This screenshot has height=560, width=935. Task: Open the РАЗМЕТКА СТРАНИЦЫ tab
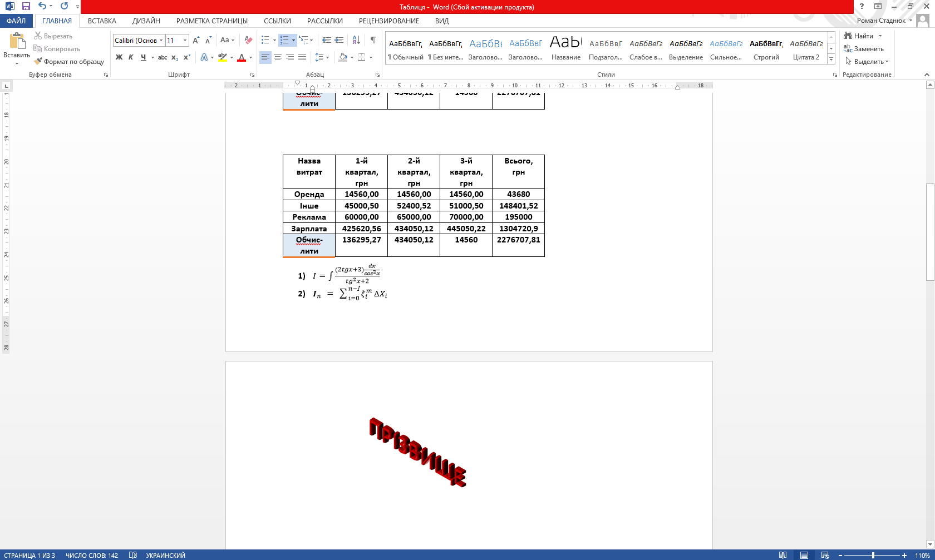pyautogui.click(x=212, y=21)
